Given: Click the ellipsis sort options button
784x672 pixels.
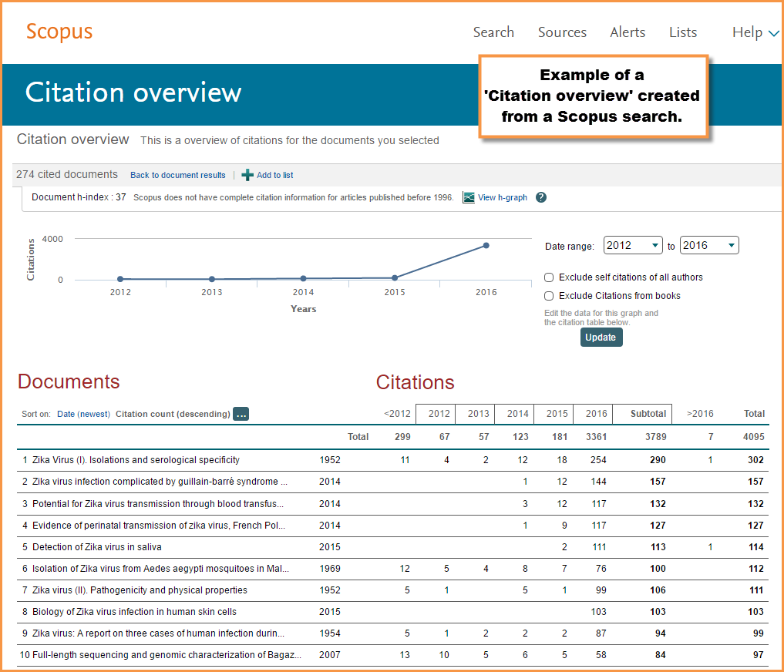Looking at the screenshot, I should point(241,414).
